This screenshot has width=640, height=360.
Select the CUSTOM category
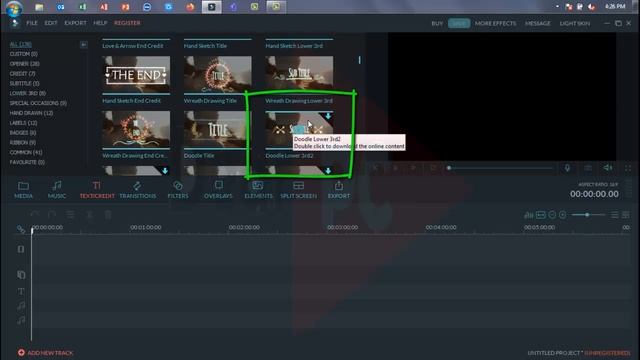24,54
